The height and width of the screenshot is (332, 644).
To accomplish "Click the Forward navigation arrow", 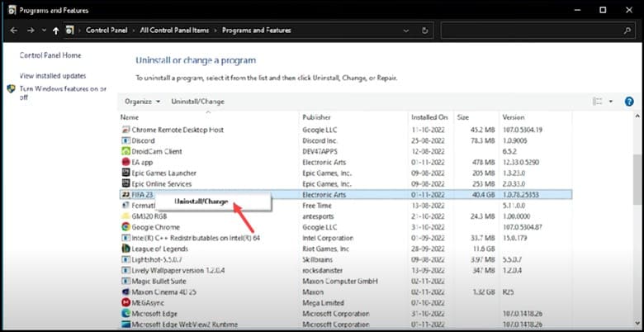I will [31, 31].
